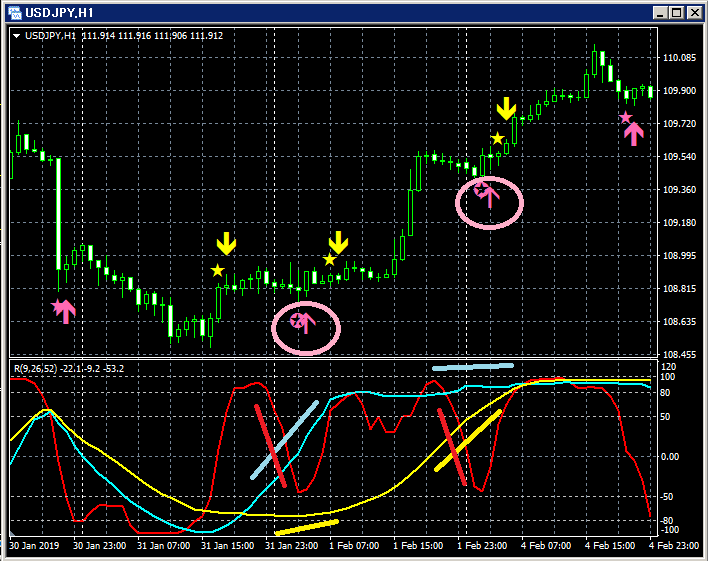The image size is (708, 561).
Task: Click the 4 Feb 15:00 time axis label
Action: (610, 546)
